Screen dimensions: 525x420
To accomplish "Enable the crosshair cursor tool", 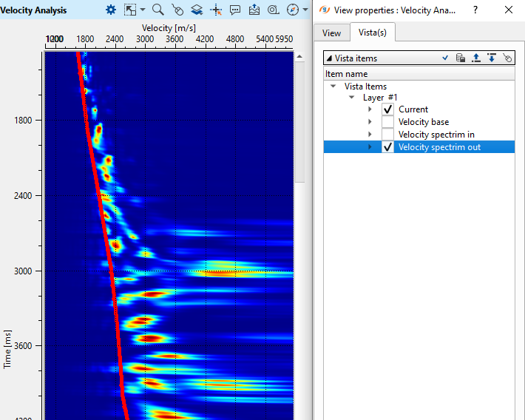I will [216, 10].
